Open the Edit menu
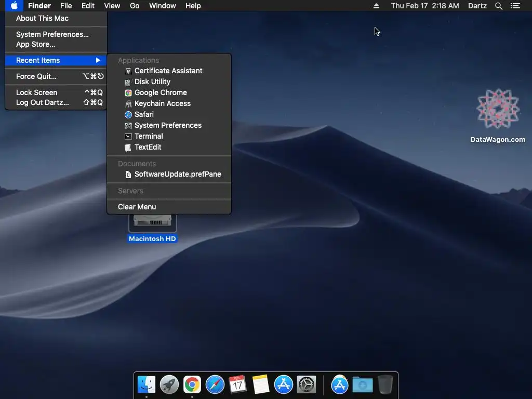Screen dimensions: 532x399 pos(88,6)
